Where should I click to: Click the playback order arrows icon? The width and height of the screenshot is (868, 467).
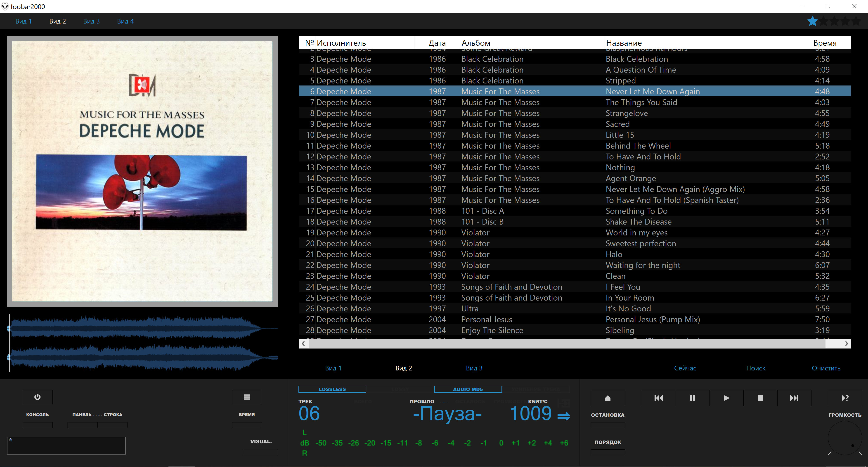(563, 416)
